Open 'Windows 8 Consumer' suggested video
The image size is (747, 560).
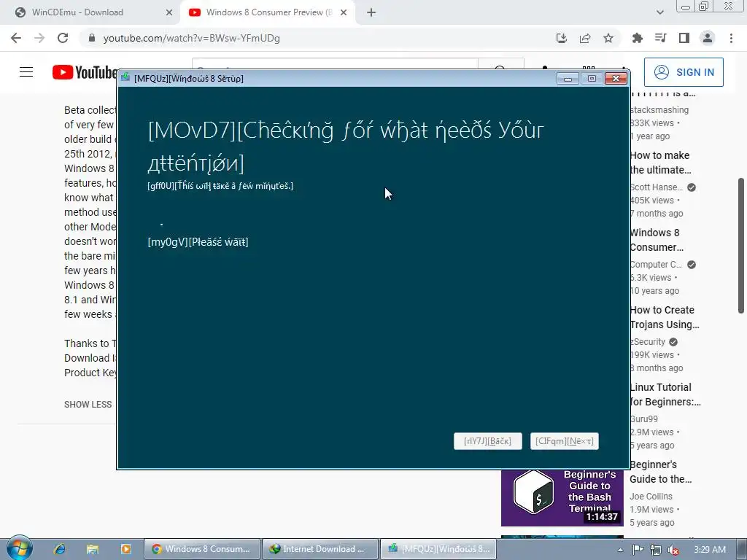tap(657, 240)
